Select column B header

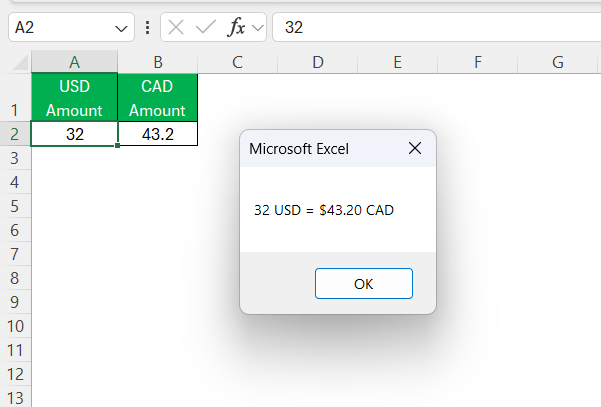[x=158, y=62]
